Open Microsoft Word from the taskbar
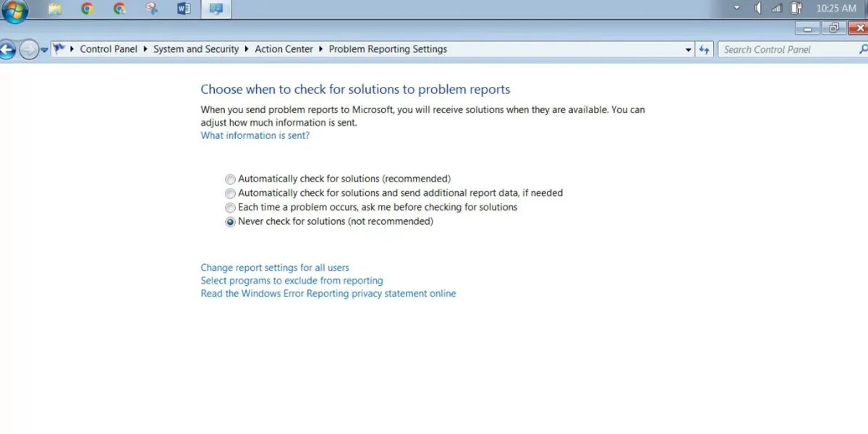 pyautogui.click(x=182, y=9)
